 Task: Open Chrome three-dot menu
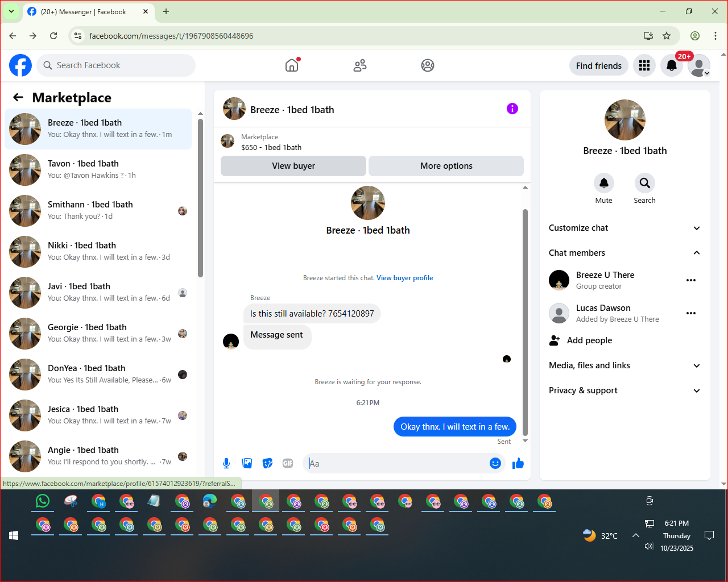coord(715,36)
